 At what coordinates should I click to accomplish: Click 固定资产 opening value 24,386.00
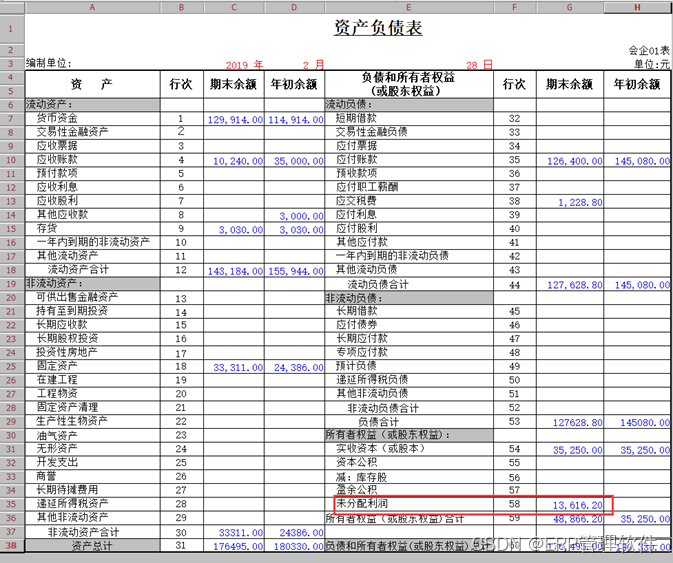[x=299, y=367]
